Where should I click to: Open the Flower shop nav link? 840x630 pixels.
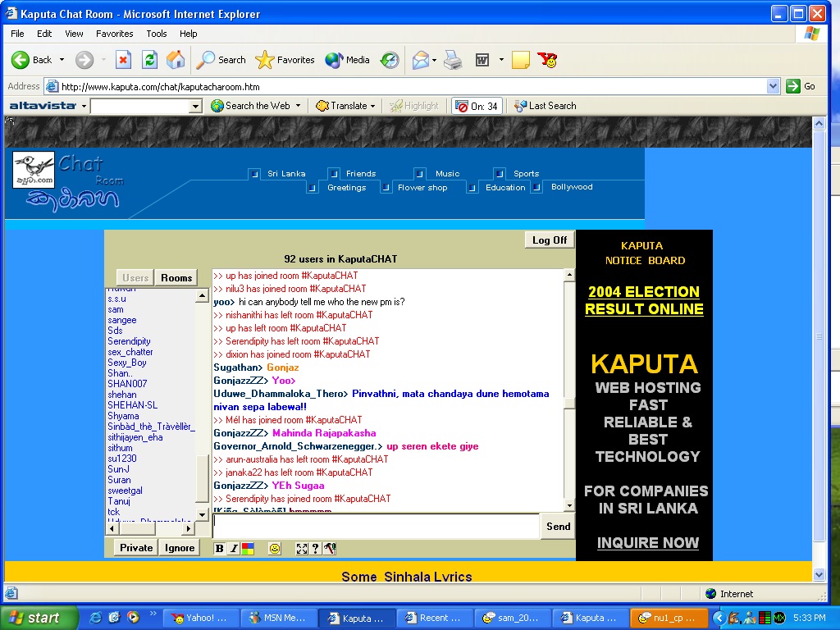coord(422,188)
